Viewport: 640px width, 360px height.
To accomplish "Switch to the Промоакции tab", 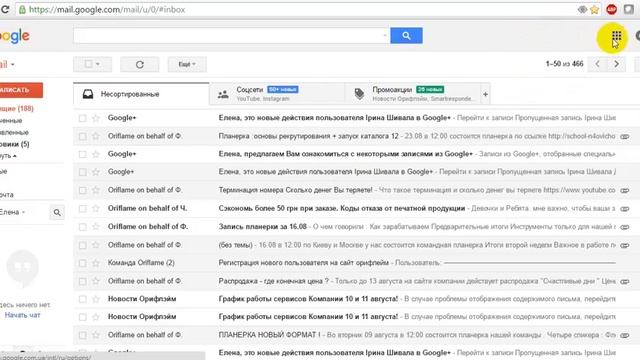I will pos(413,94).
